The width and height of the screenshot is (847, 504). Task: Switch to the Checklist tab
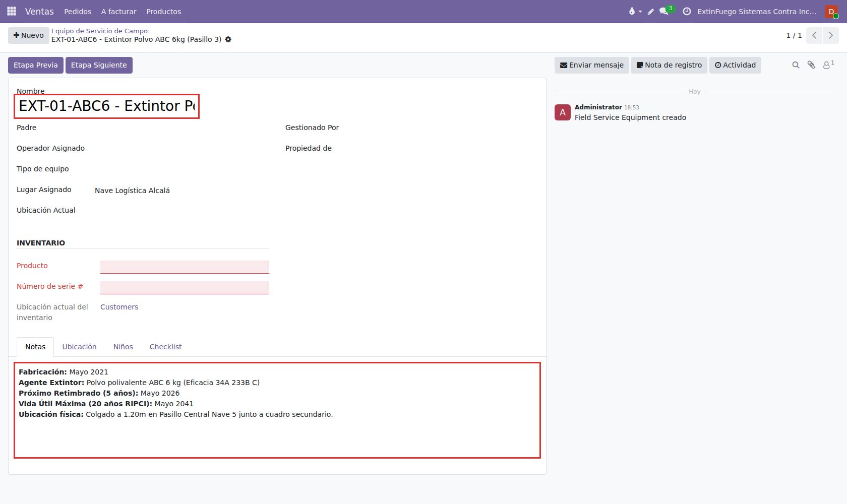pos(165,347)
